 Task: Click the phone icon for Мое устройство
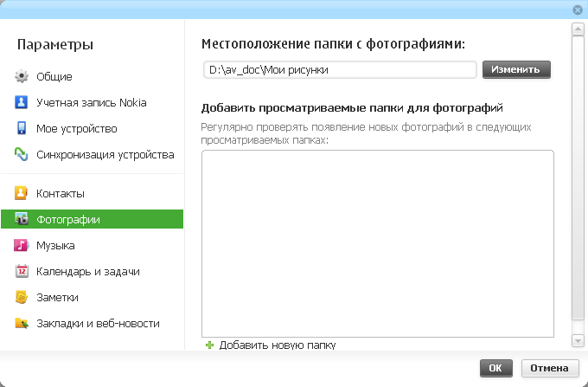pyautogui.click(x=22, y=129)
